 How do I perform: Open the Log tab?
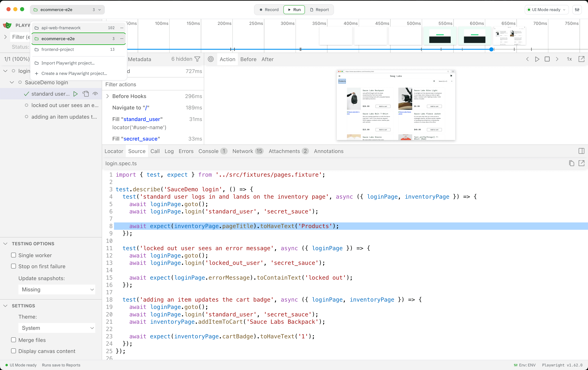(169, 151)
